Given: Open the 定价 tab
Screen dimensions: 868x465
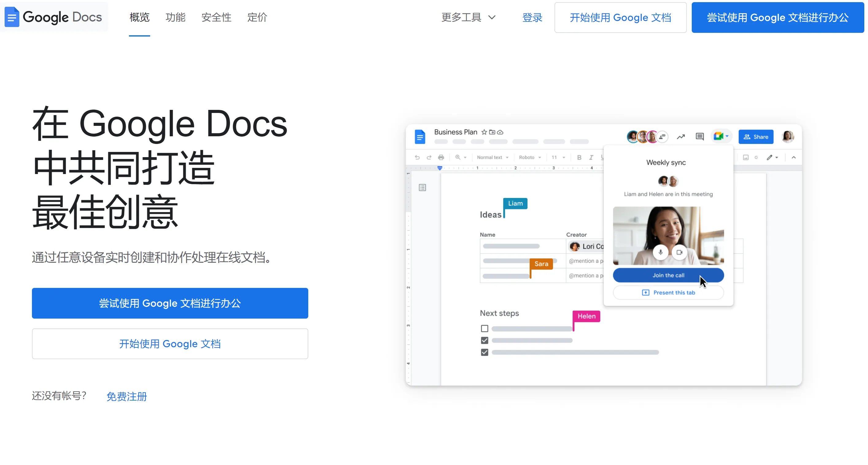Looking at the screenshot, I should click(257, 17).
